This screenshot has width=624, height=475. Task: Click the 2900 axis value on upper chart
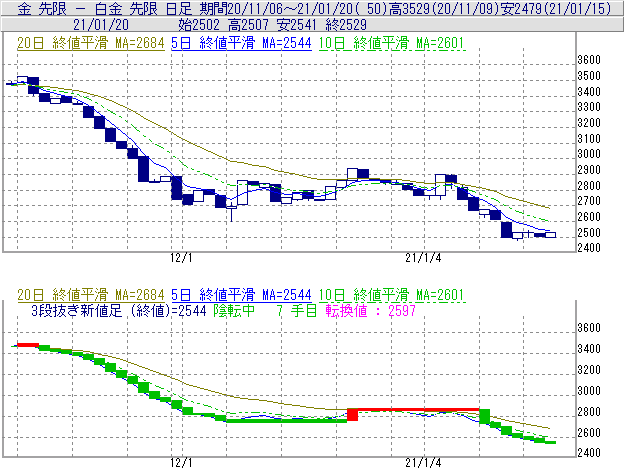pos(589,170)
